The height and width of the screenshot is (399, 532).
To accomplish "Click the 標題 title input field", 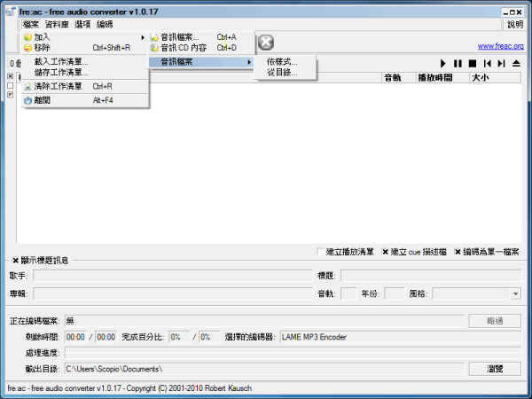I will pyautogui.click(x=431, y=276).
